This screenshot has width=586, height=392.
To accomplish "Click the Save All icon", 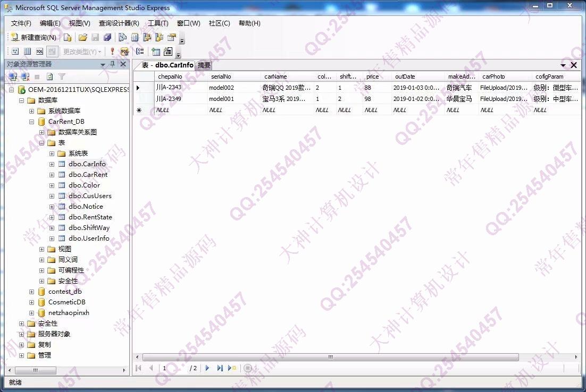I will [x=107, y=37].
